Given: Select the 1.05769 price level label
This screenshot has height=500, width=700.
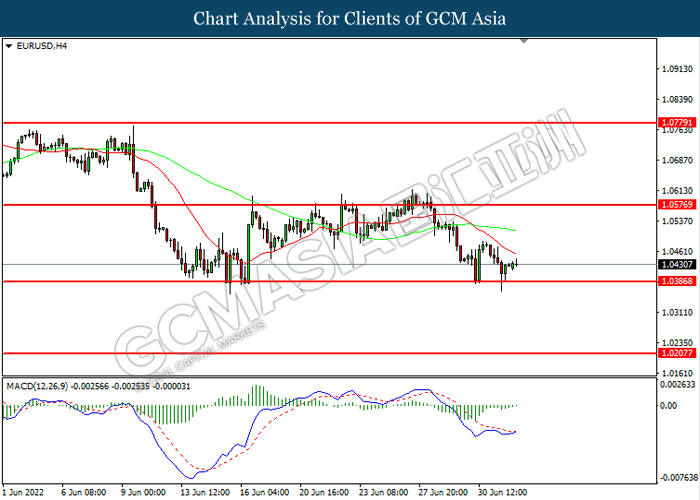Looking at the screenshot, I should pos(677,204).
